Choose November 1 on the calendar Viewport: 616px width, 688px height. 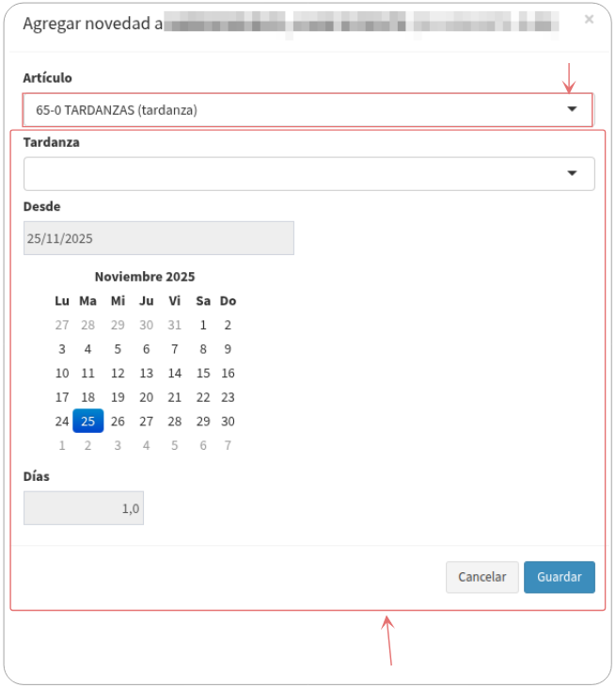click(203, 325)
